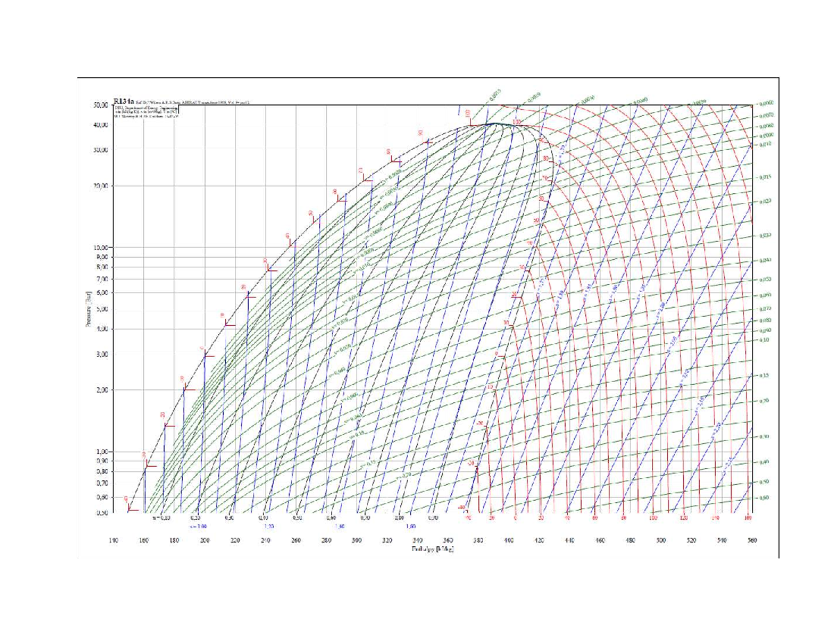834x644 pixels.
Task: Select the 300 enthalpy axis label
Action: pos(357,540)
